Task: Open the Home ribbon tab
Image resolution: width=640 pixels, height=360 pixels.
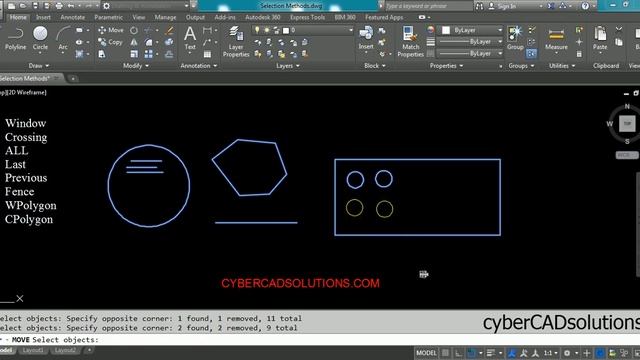Action: [x=18, y=17]
